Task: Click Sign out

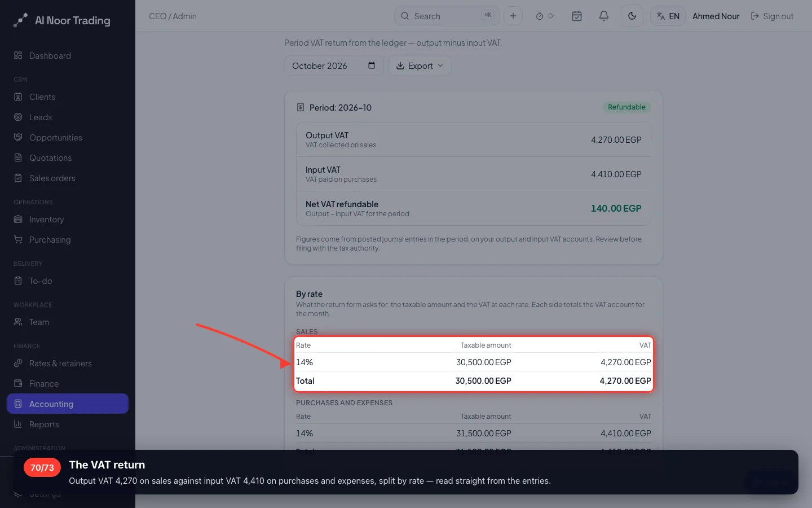Action: click(x=772, y=16)
